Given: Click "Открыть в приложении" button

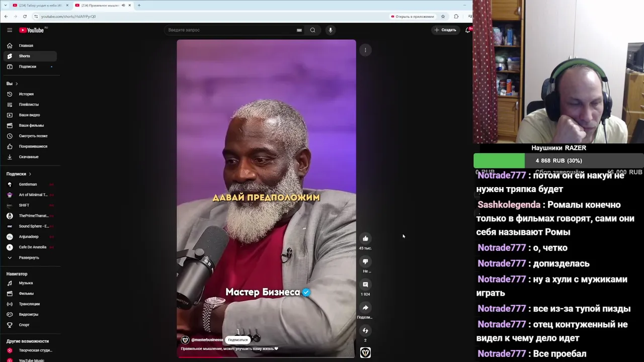Looking at the screenshot, I should coord(412,17).
